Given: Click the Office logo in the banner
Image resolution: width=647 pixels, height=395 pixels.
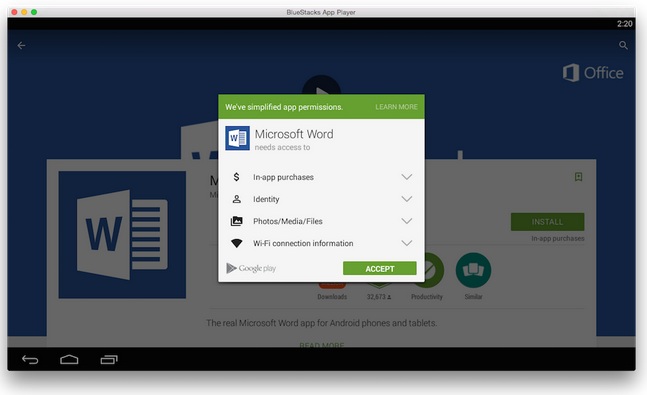Looking at the screenshot, I should pos(593,73).
